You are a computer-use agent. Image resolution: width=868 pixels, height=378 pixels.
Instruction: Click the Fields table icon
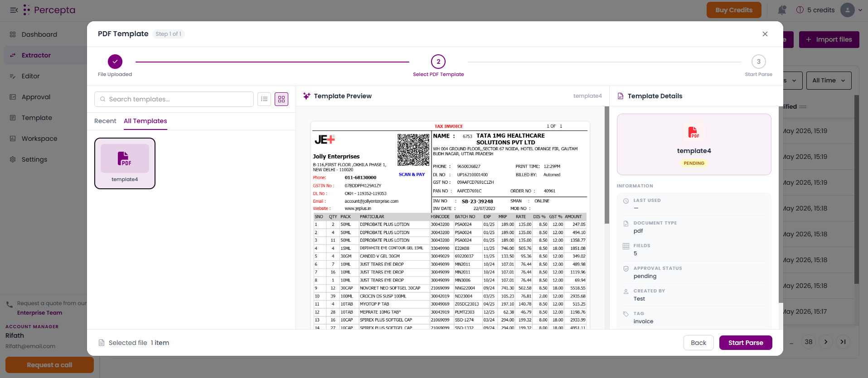point(626,246)
